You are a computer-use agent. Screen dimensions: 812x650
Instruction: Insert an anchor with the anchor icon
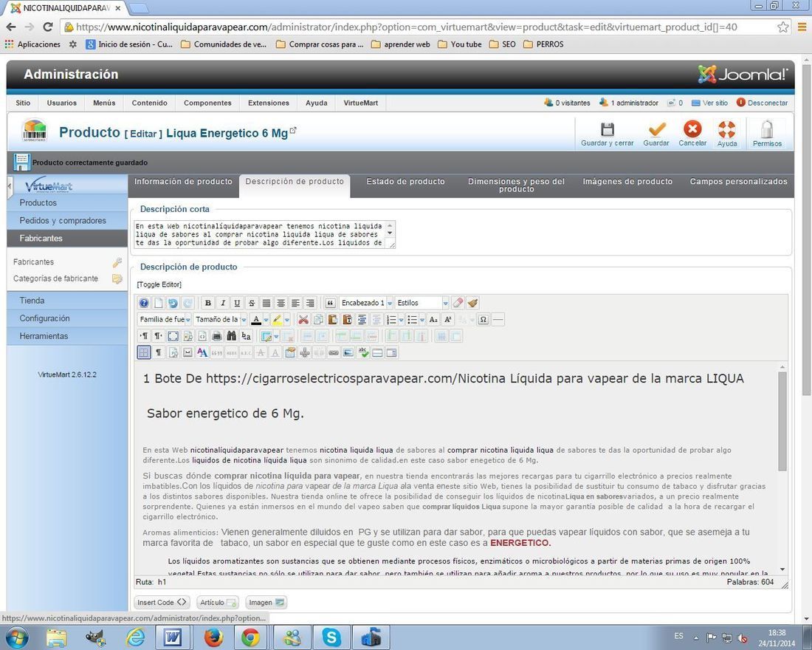pos(304,353)
